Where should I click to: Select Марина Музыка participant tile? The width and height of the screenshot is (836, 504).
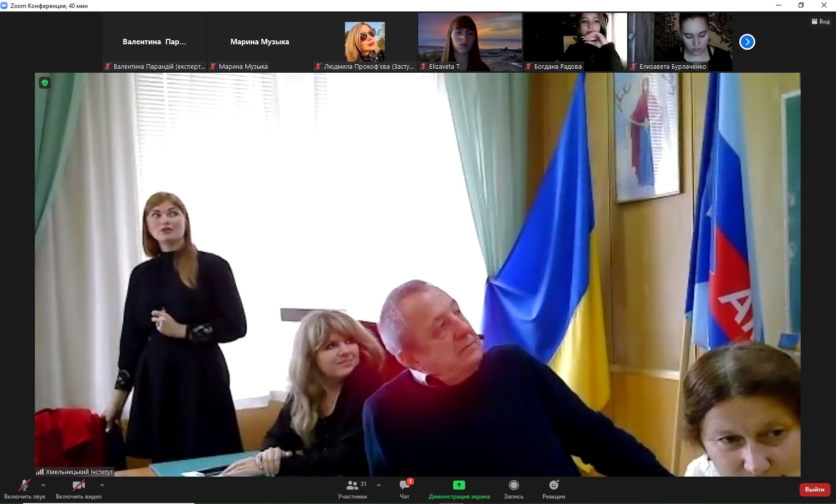coord(260,42)
